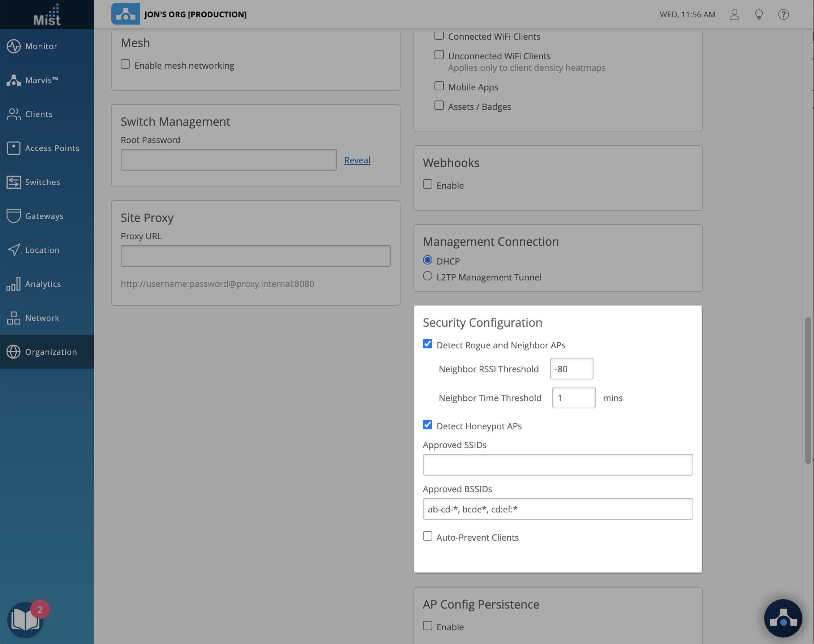The image size is (814, 644).
Task: Uncheck Detect Rogue and Neighbor APs
Action: click(x=427, y=344)
